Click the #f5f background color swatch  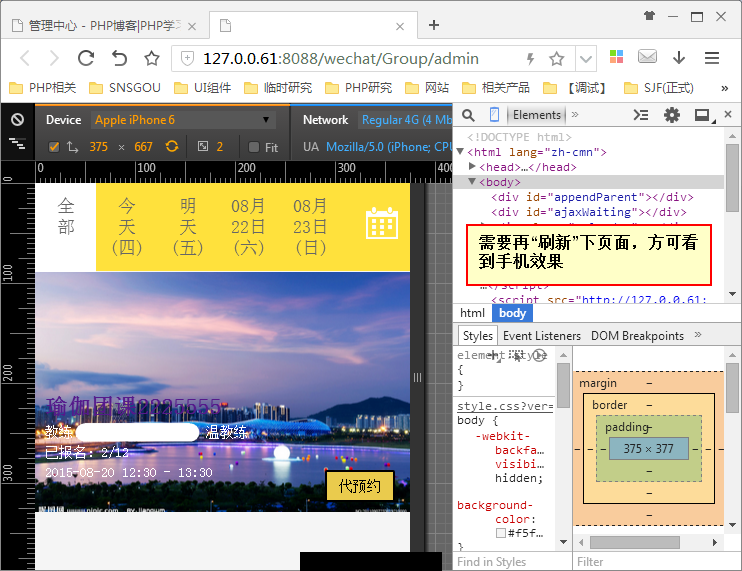[501, 533]
